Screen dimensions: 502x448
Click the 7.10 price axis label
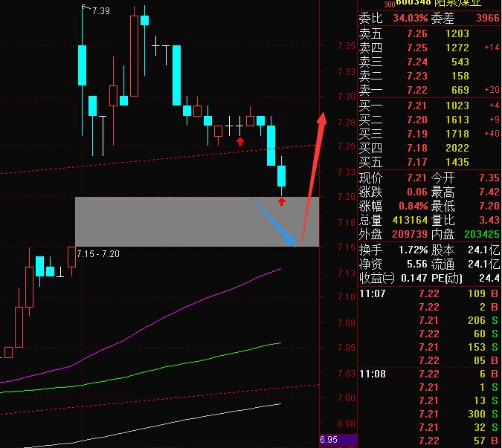tap(347, 297)
